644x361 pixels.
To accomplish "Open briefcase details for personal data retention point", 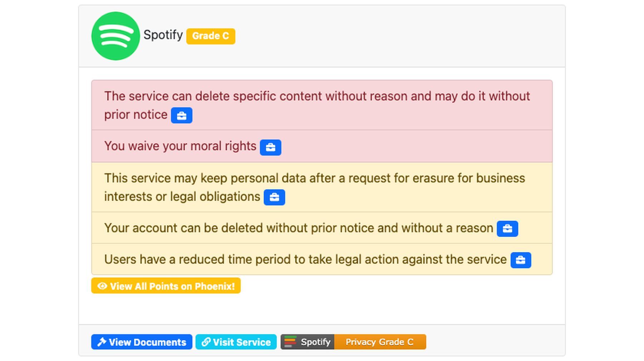I will pyautogui.click(x=274, y=197).
